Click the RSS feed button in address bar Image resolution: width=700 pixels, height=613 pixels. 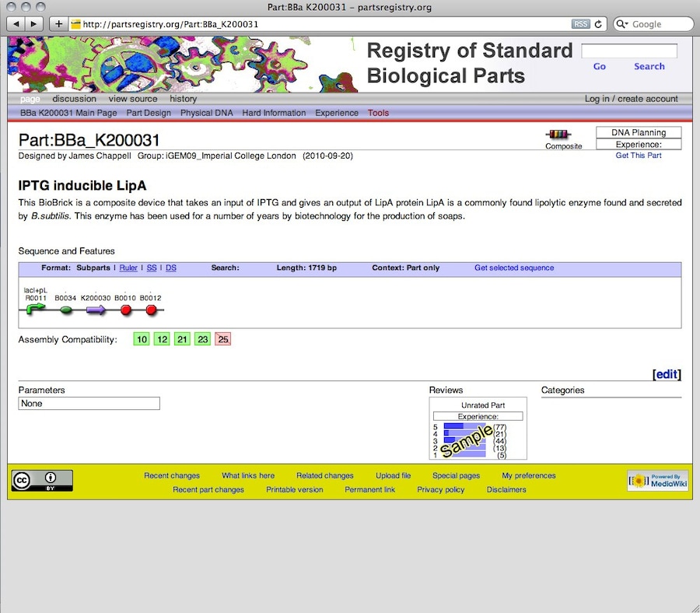coord(580,24)
